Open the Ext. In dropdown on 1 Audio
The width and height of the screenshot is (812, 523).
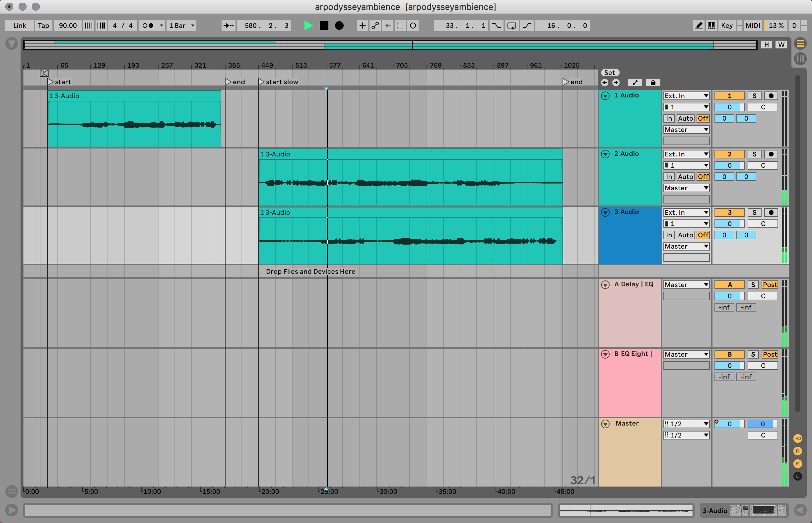point(686,95)
